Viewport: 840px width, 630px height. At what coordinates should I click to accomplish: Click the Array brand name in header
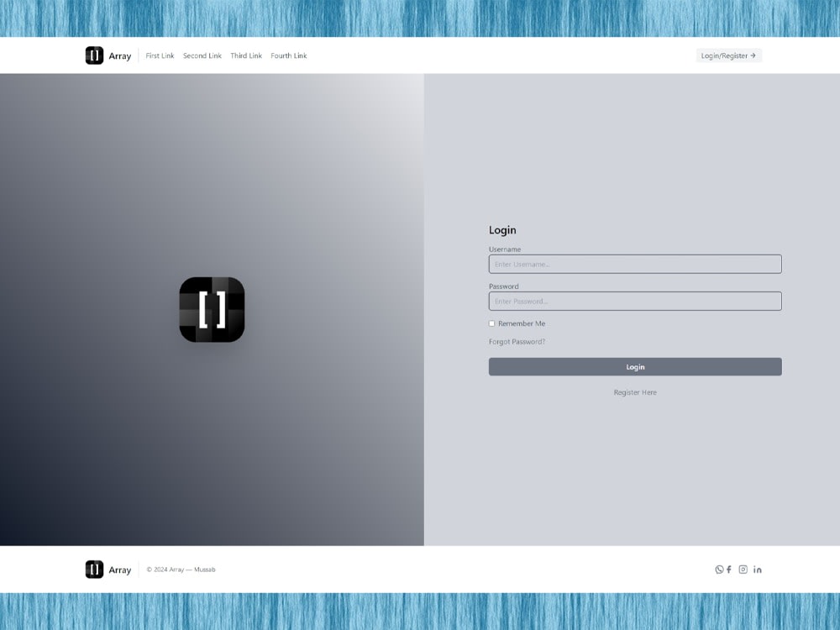click(x=120, y=56)
